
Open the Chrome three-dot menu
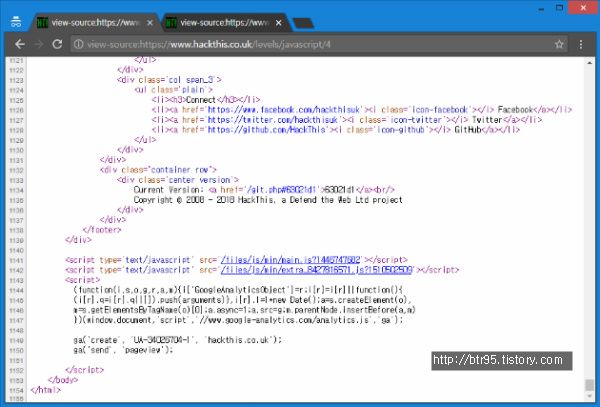[x=581, y=44]
